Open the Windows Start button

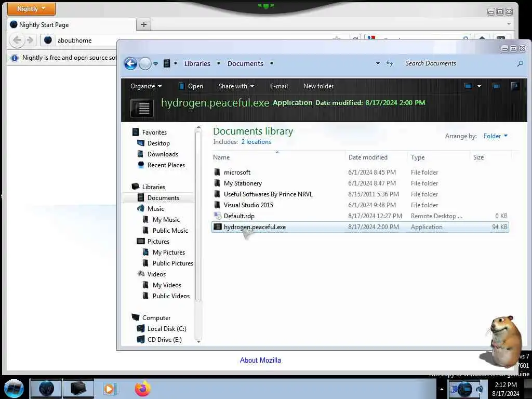coord(14,389)
